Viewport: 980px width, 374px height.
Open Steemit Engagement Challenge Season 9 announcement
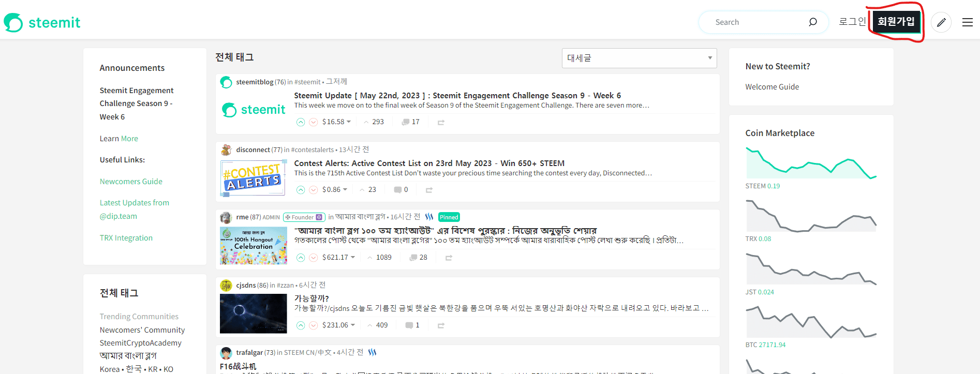137,103
